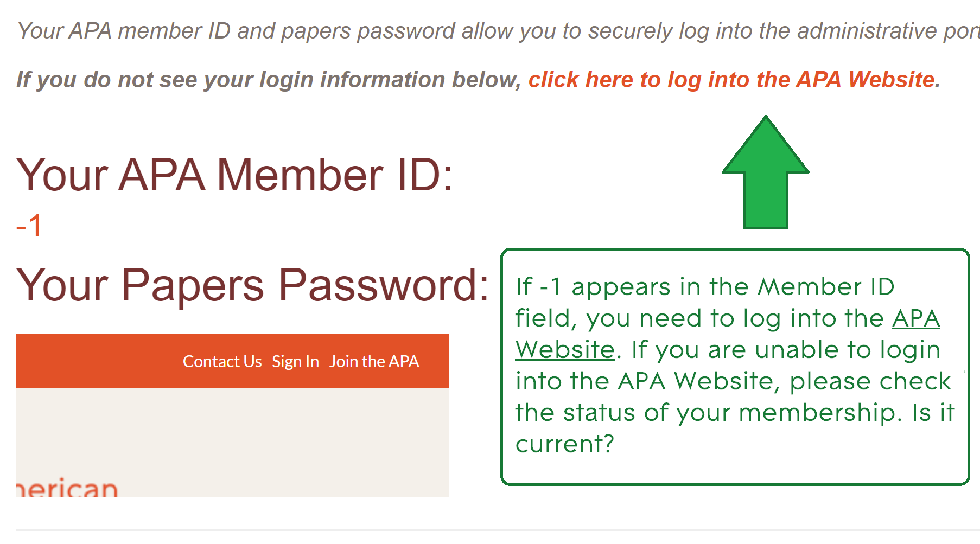The height and width of the screenshot is (544, 980).
Task: Click 'If you are unable to login' callout text
Action: click(x=785, y=350)
